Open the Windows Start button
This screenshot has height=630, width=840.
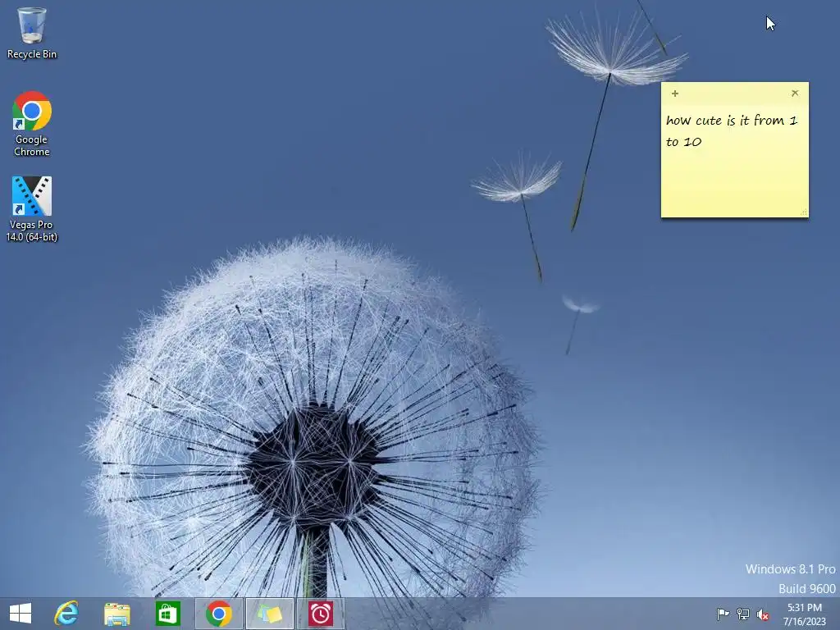(x=21, y=614)
